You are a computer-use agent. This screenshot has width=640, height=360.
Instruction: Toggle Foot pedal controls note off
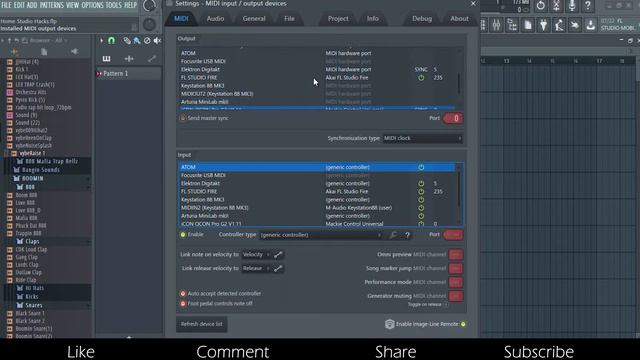183,304
